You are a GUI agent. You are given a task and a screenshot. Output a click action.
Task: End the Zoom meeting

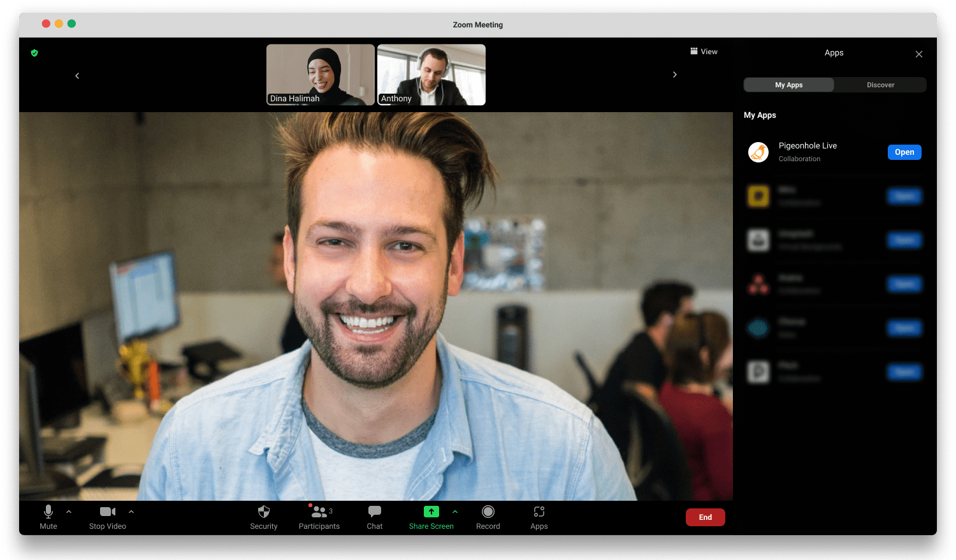(x=705, y=517)
